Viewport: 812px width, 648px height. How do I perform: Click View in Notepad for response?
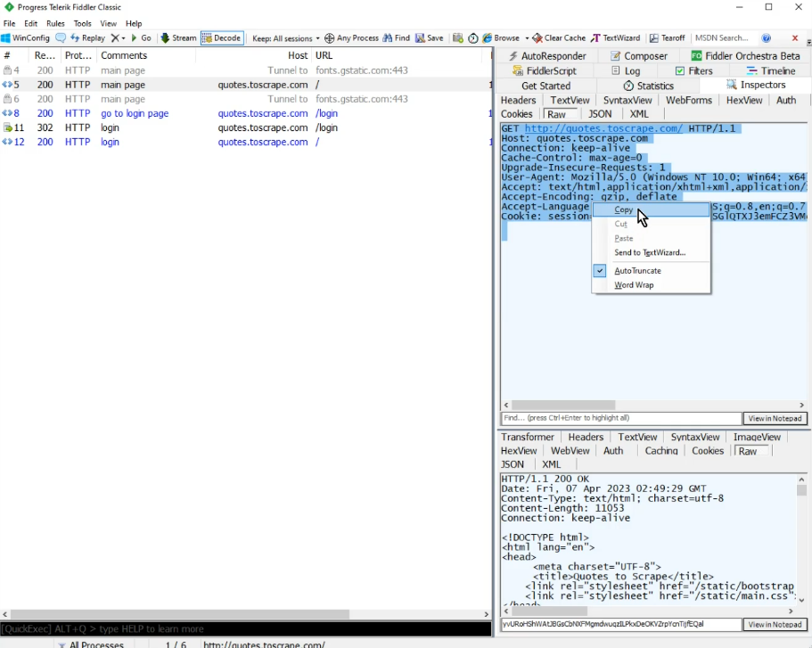[775, 625]
